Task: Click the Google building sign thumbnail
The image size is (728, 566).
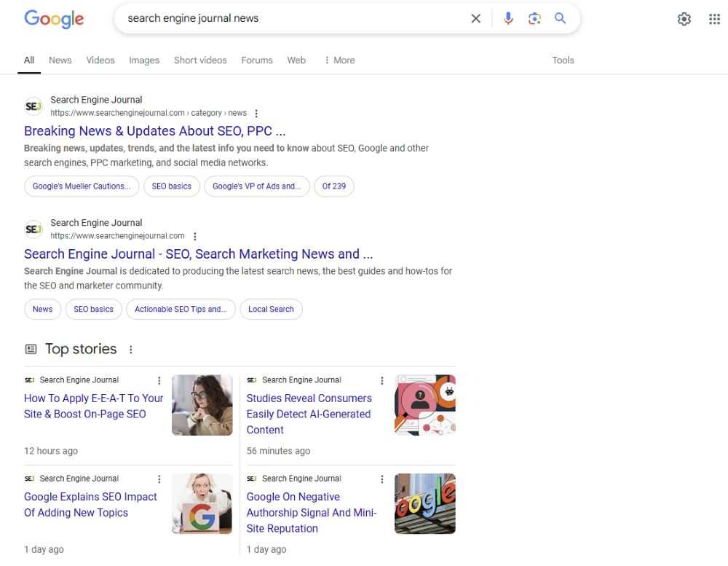Action: click(425, 504)
